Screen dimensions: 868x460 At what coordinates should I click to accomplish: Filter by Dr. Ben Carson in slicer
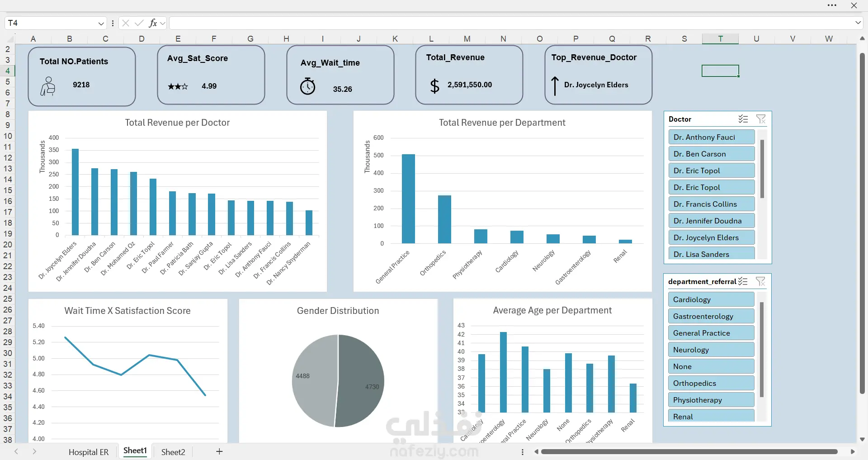pyautogui.click(x=712, y=154)
